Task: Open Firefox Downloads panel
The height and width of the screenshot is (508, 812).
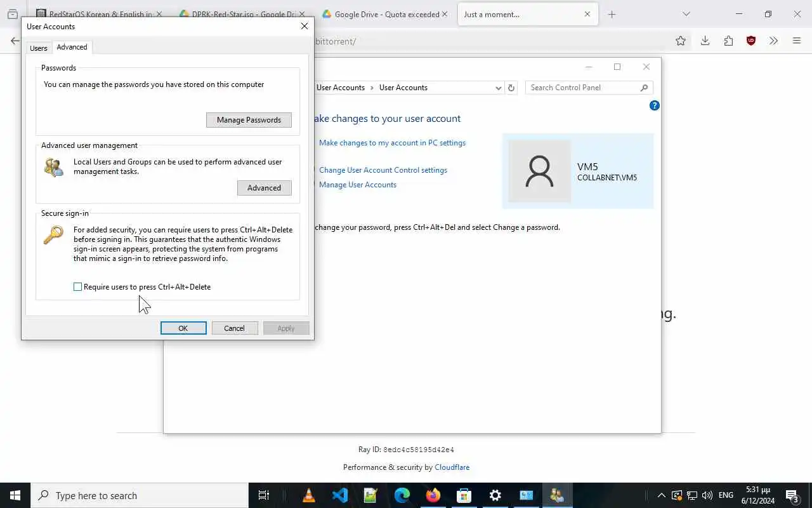Action: (705, 41)
